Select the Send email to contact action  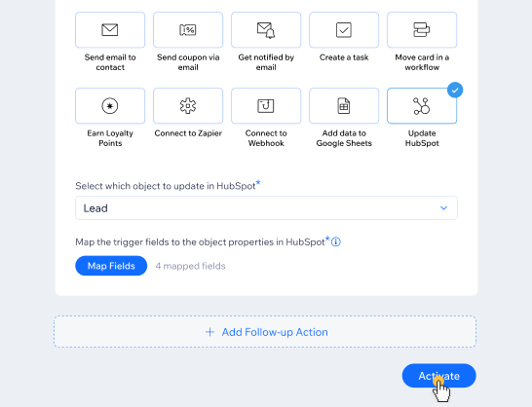coord(110,30)
